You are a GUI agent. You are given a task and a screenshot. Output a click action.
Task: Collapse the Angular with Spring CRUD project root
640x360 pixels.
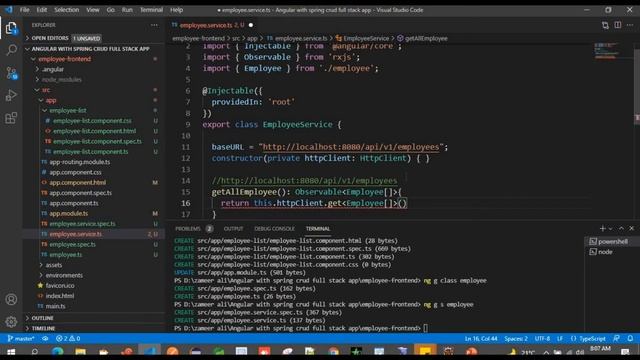tap(90, 49)
